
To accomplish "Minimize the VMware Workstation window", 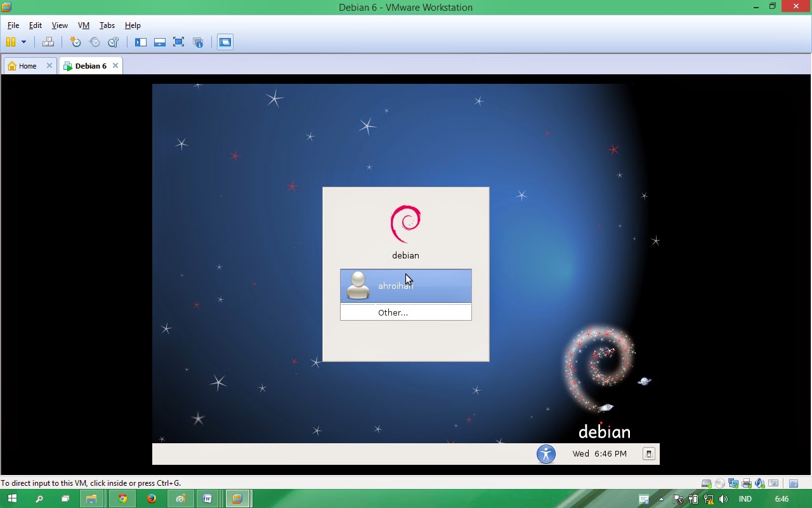I will pyautogui.click(x=756, y=7).
